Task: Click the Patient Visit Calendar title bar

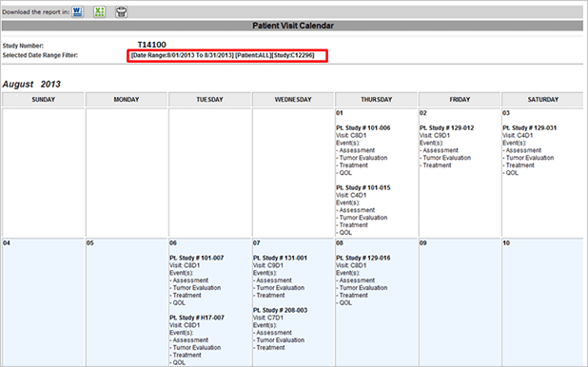Action: pyautogui.click(x=292, y=26)
